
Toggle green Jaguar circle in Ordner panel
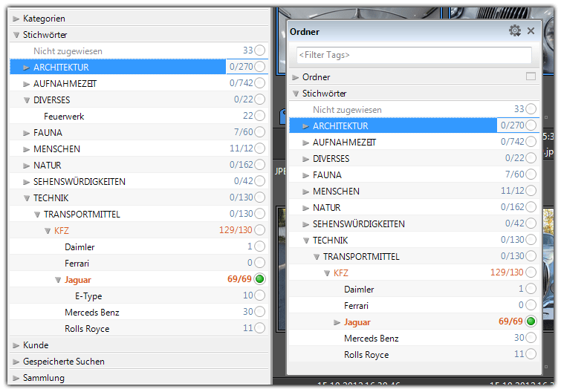(x=531, y=321)
